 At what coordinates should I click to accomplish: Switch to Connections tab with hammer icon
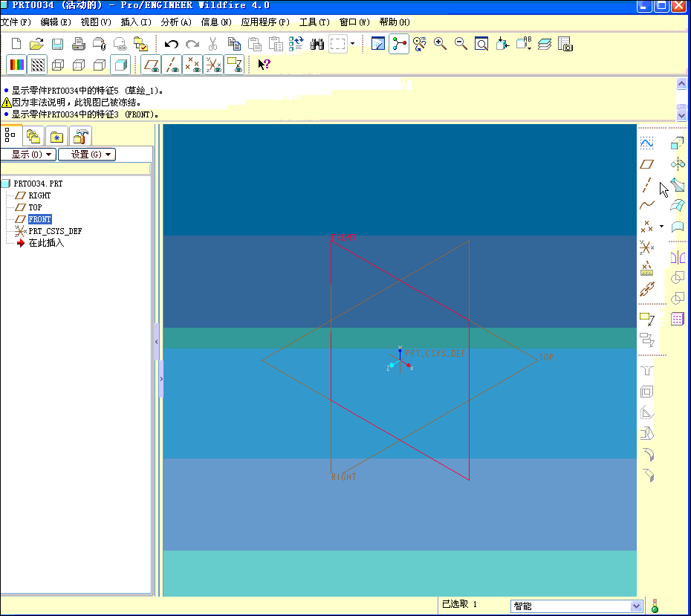point(80,136)
